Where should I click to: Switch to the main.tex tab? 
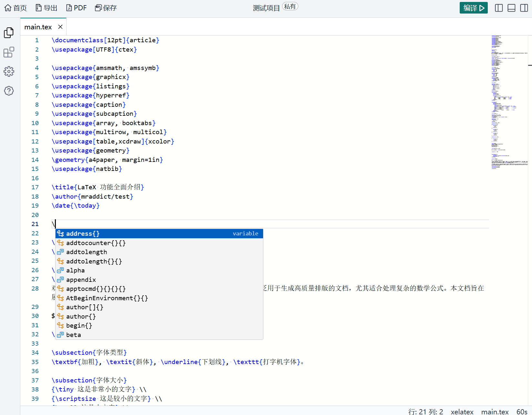[38, 27]
